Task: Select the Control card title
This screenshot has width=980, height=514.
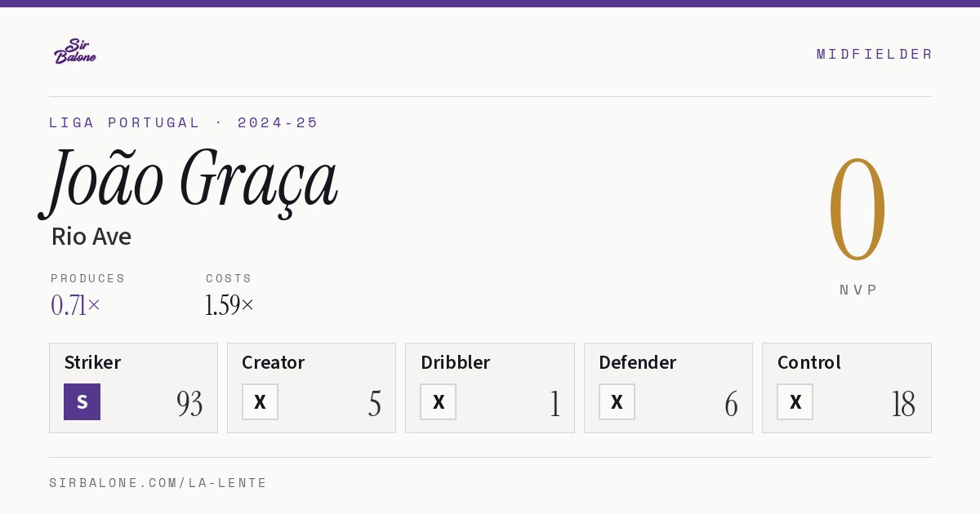Action: [x=808, y=362]
